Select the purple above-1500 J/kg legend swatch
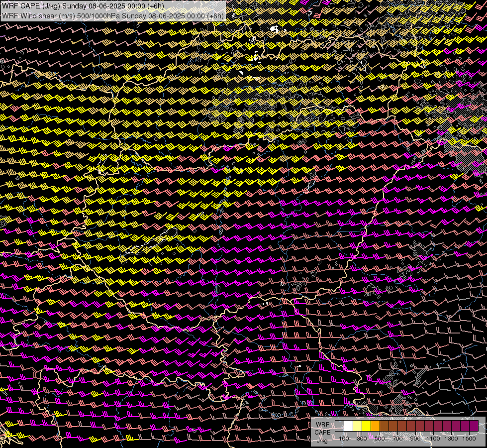 pos(474,426)
